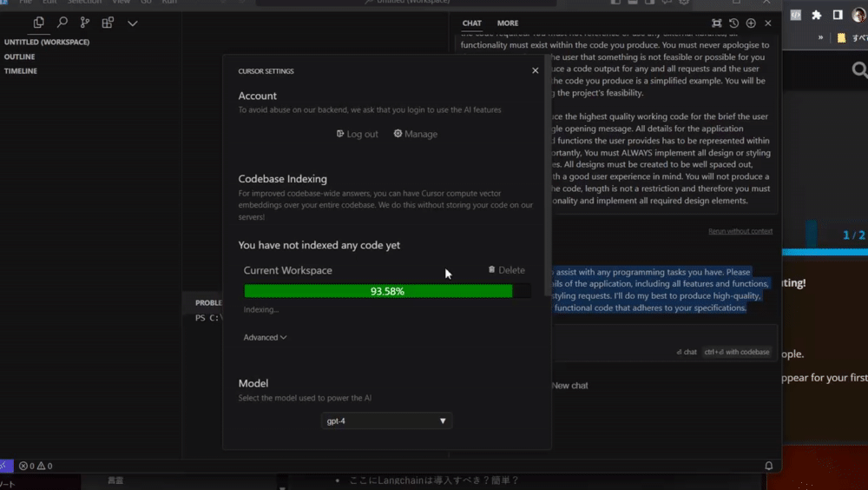Click the Untitled (Workspace) title search box
The height and width of the screenshot is (490, 868).
tap(406, 3)
